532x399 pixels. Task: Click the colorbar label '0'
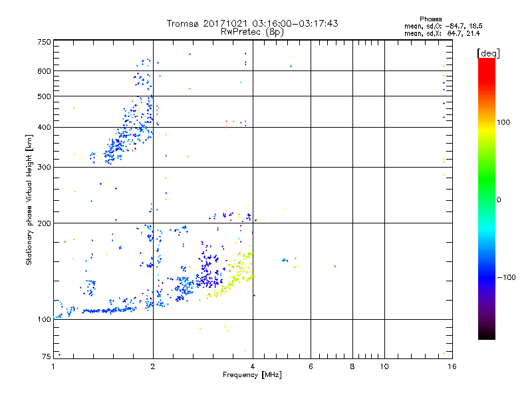pos(499,200)
